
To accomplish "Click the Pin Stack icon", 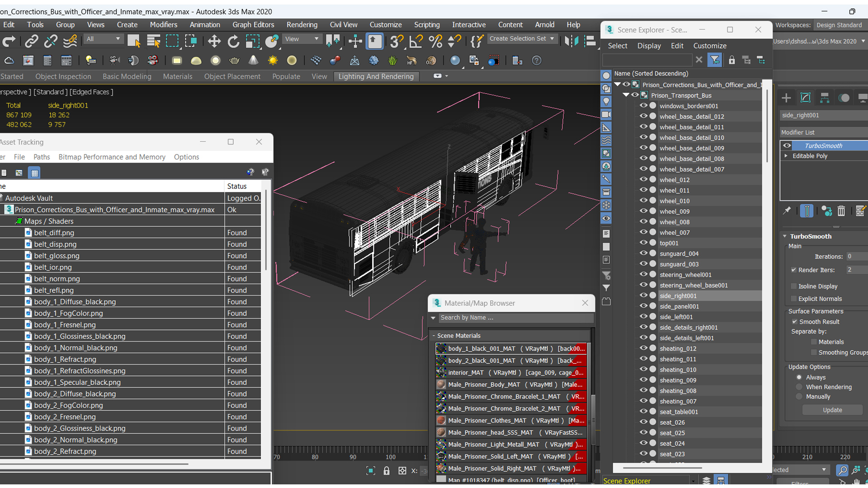I will tap(787, 211).
